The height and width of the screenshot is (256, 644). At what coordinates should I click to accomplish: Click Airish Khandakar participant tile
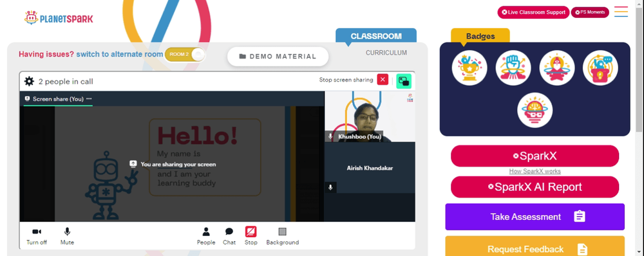pyautogui.click(x=370, y=168)
